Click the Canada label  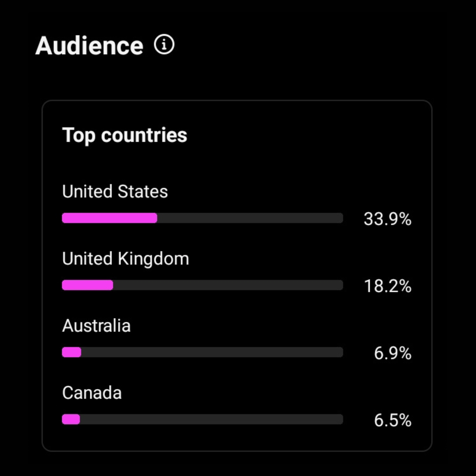92,393
